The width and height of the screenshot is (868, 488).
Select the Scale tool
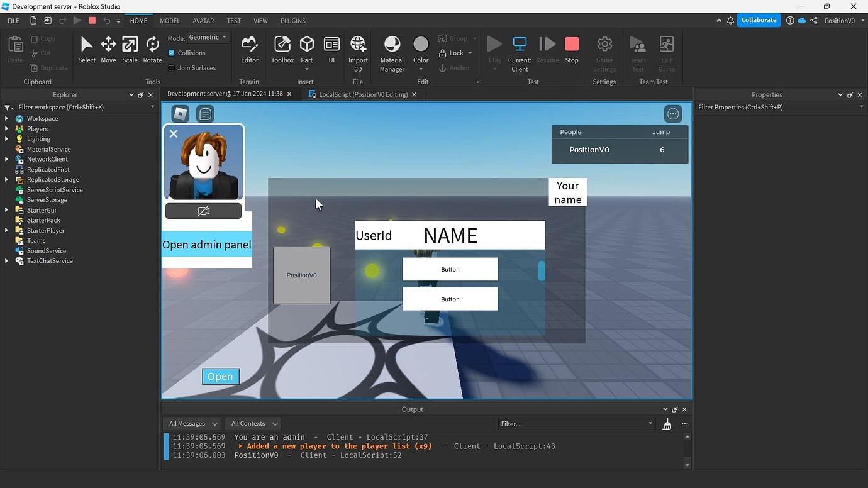click(x=130, y=48)
